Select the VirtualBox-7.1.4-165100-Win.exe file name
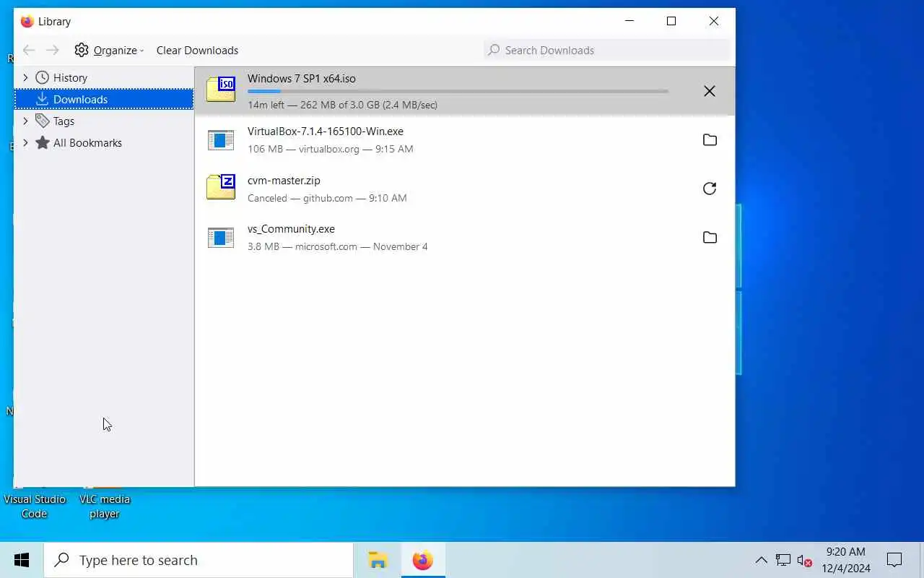 [326, 131]
